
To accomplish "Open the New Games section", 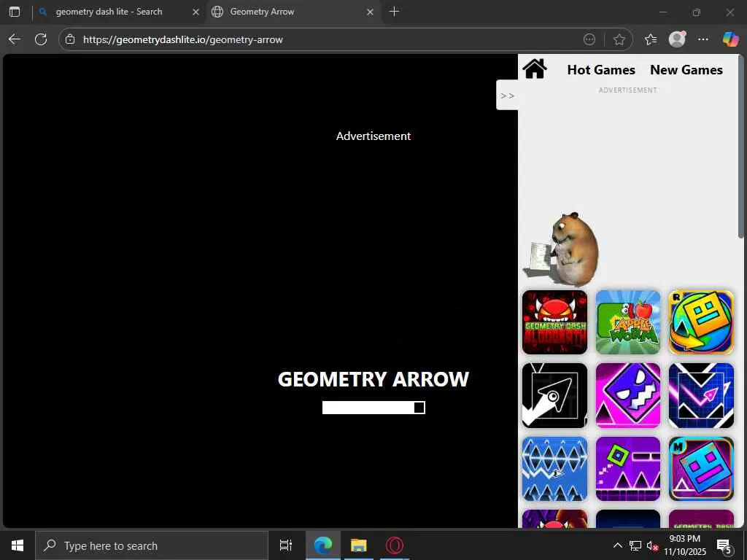I will (x=686, y=70).
